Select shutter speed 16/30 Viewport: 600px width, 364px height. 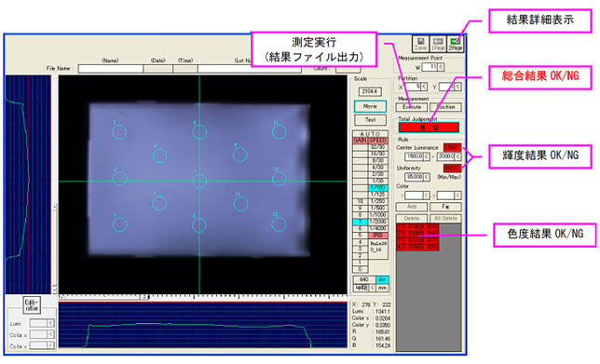point(377,154)
